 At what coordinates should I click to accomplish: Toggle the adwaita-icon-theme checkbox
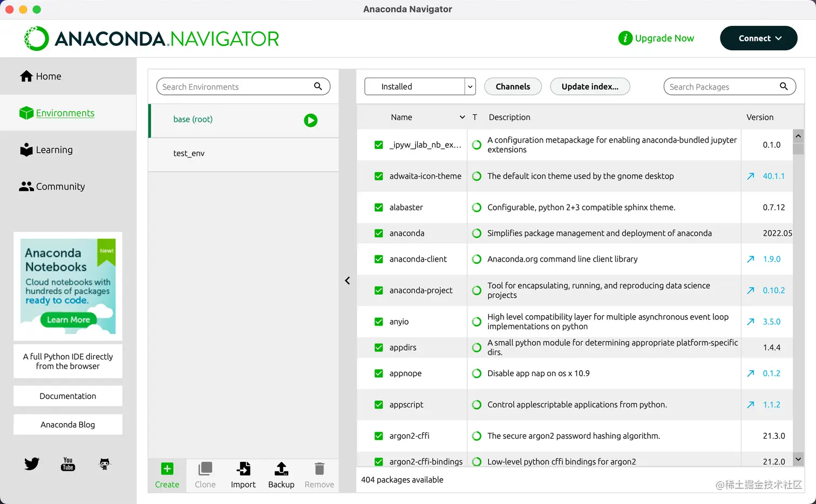379,176
